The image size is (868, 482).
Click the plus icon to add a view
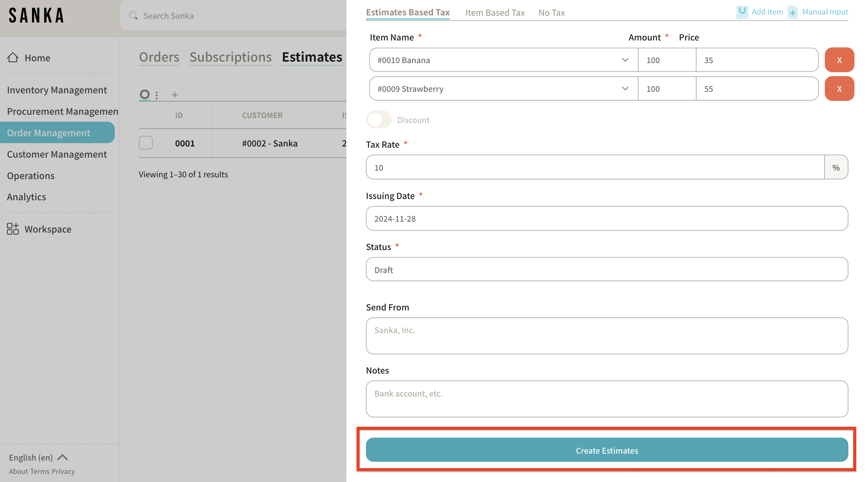coord(175,95)
